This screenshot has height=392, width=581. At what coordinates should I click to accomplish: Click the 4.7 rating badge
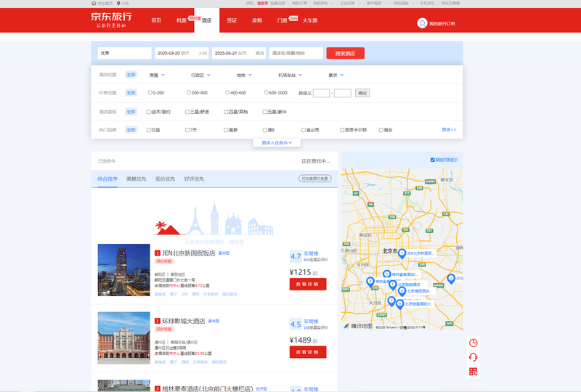pyautogui.click(x=296, y=256)
